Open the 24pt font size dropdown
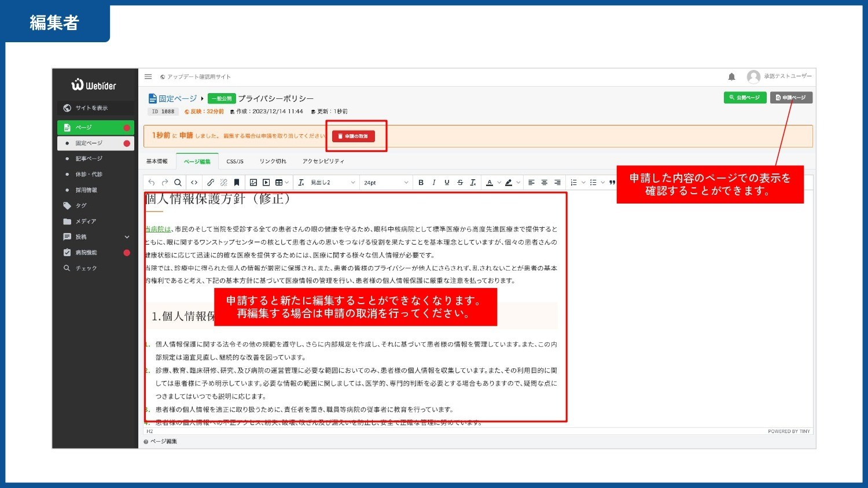This screenshot has width=868, height=488. [x=385, y=183]
